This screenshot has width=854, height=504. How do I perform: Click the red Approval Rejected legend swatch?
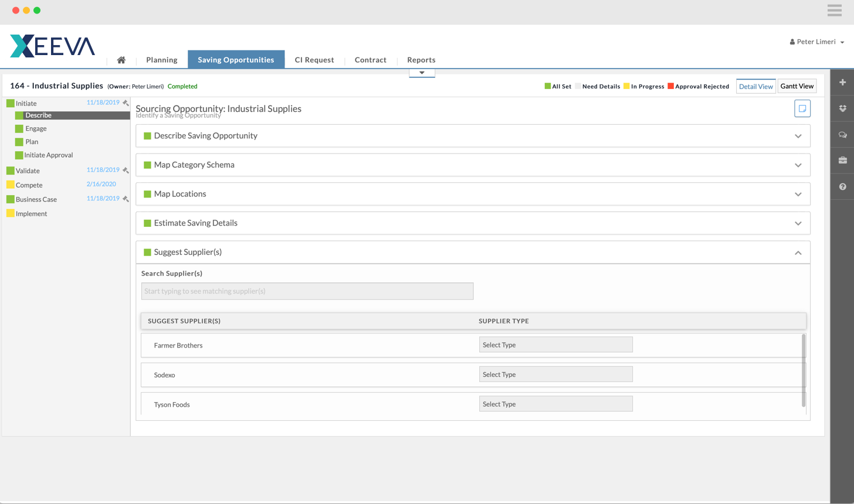[x=671, y=86]
